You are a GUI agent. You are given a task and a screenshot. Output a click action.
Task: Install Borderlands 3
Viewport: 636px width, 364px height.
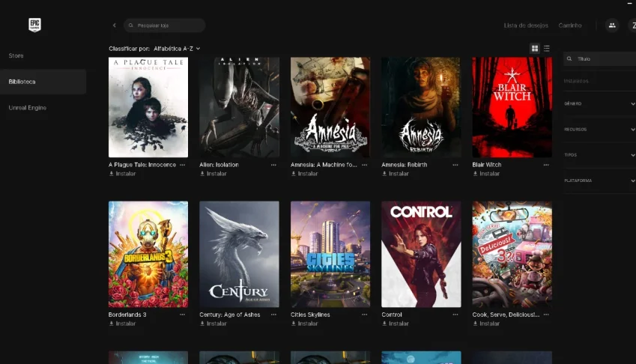pyautogui.click(x=122, y=324)
